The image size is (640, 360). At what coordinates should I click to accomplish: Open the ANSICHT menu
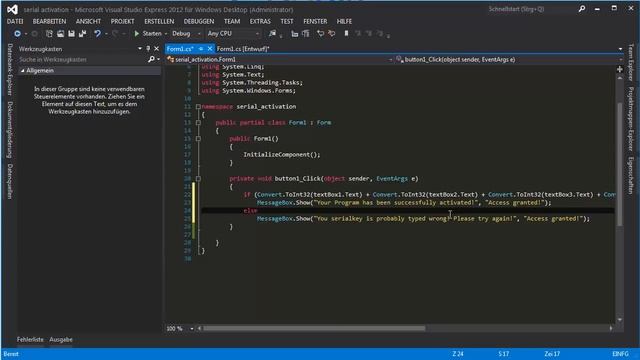pyautogui.click(x=88, y=21)
